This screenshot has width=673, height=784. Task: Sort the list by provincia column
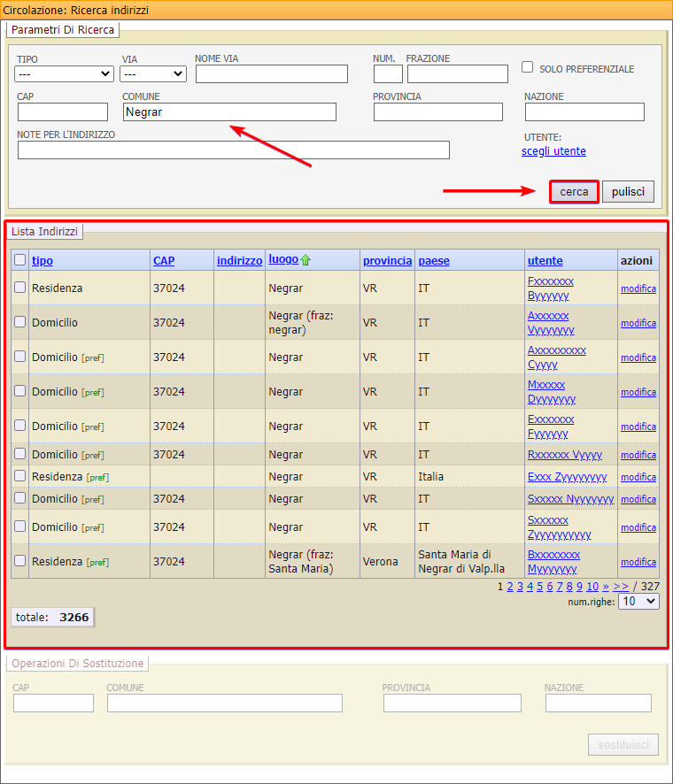(387, 260)
